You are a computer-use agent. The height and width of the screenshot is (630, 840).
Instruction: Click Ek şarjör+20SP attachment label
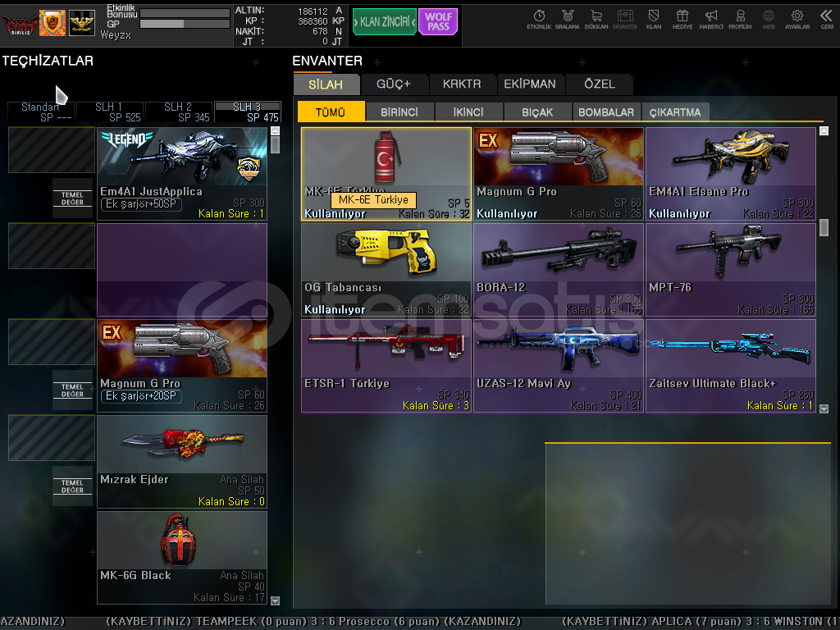coord(141,396)
